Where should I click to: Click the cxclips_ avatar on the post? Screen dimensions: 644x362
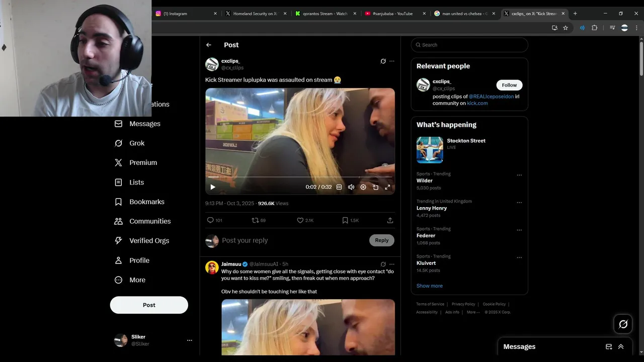click(x=212, y=64)
